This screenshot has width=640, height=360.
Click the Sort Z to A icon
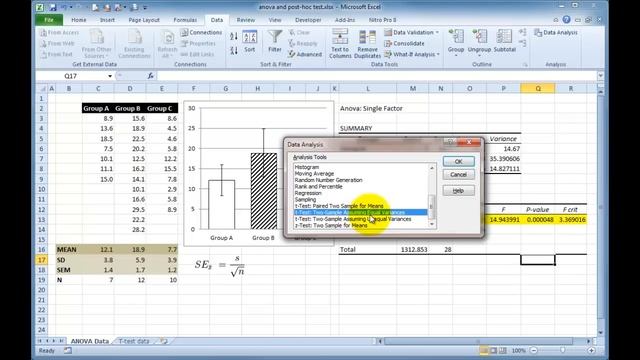point(233,50)
